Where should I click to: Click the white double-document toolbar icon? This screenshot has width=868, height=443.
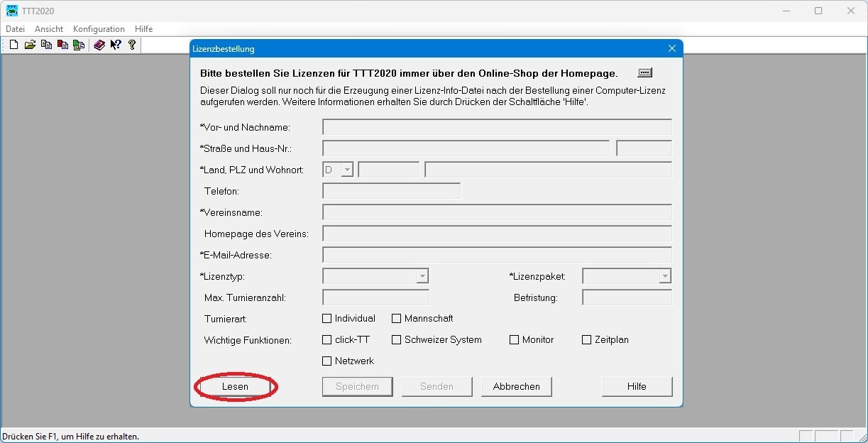click(46, 45)
